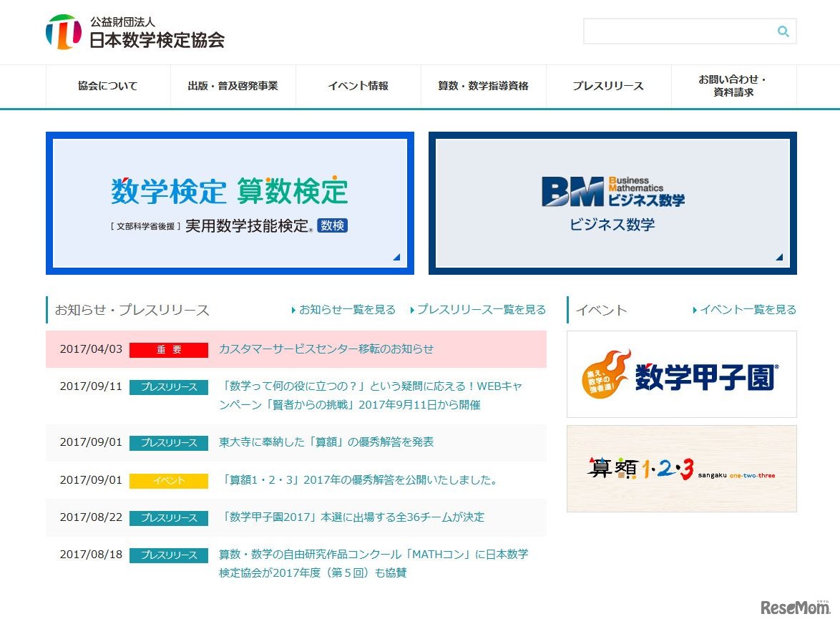The height and width of the screenshot is (624, 840).
Task: Click the yellow イベント tag on the 算額 entry
Action: (x=168, y=481)
